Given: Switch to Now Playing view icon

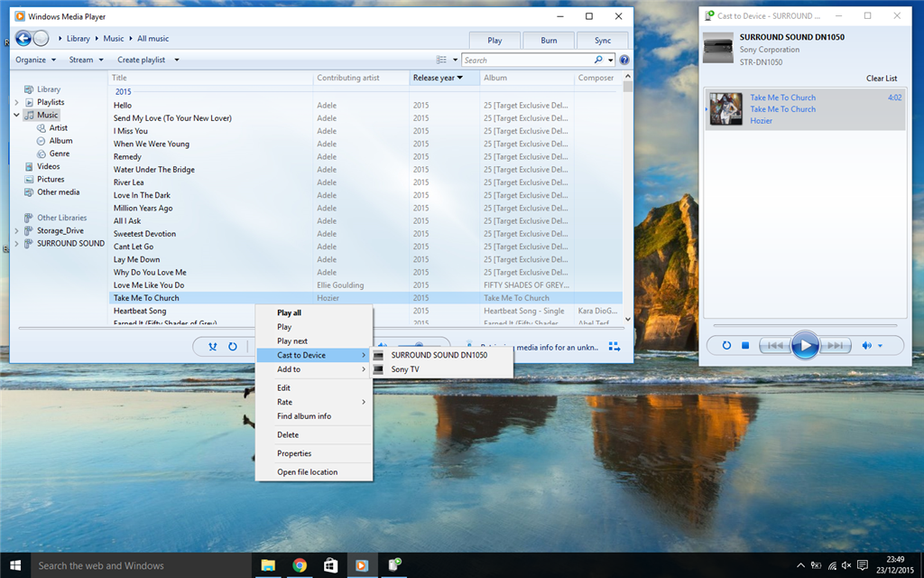Looking at the screenshot, I should pyautogui.click(x=614, y=347).
